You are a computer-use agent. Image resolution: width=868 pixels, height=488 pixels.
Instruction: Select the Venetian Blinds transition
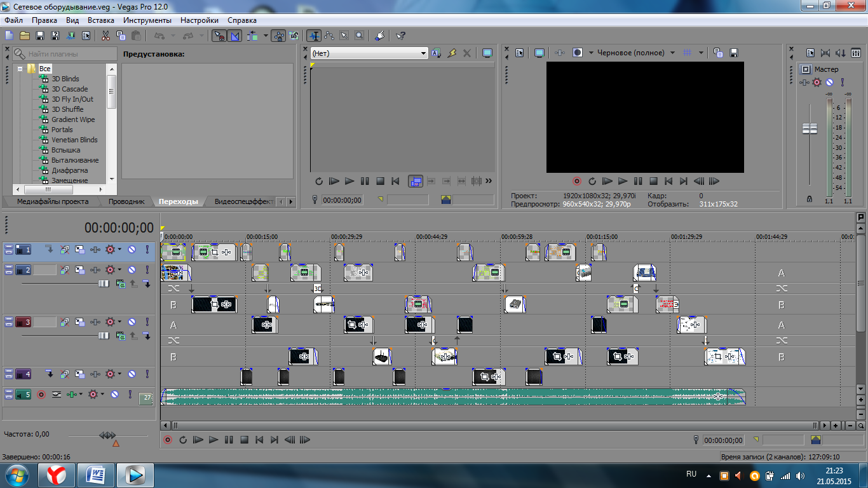[x=75, y=140]
